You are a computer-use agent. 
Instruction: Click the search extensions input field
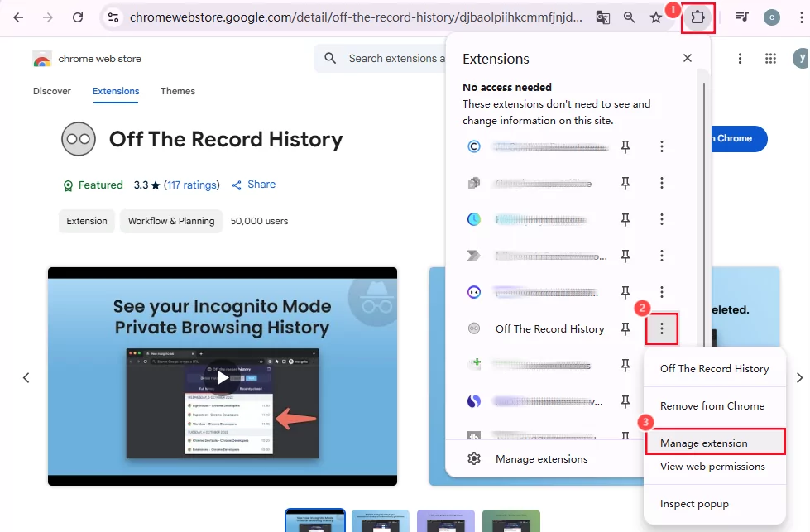coord(395,59)
